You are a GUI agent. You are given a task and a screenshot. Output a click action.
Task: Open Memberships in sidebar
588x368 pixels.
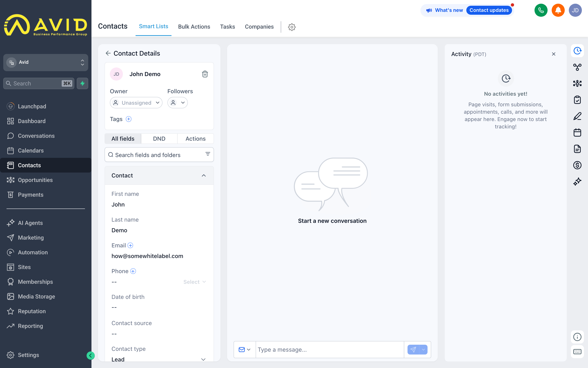tap(46, 282)
